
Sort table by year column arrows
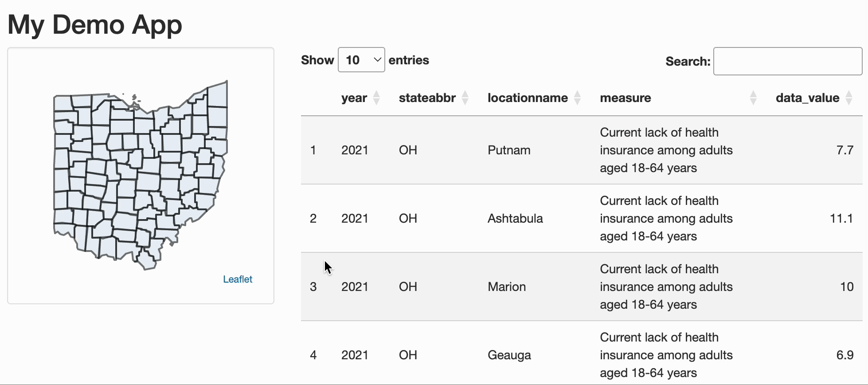376,98
